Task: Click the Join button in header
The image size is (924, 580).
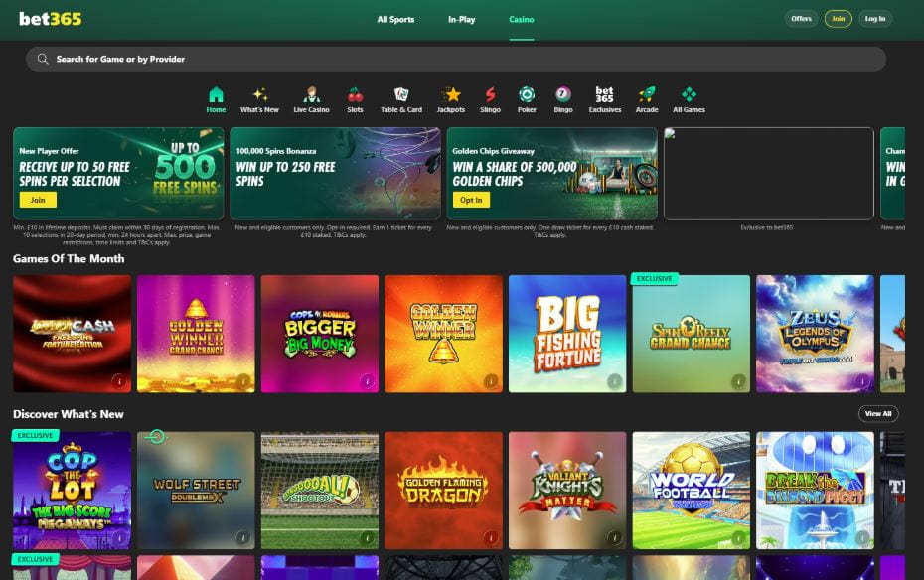Action: click(838, 19)
